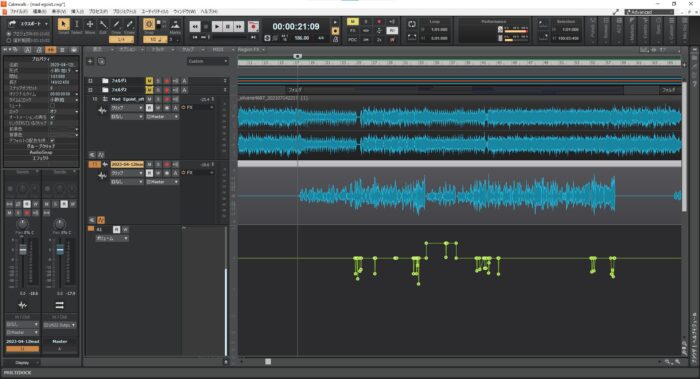Arm the 2023-04-12 track for recording
700x379 pixels.
[x=167, y=164]
